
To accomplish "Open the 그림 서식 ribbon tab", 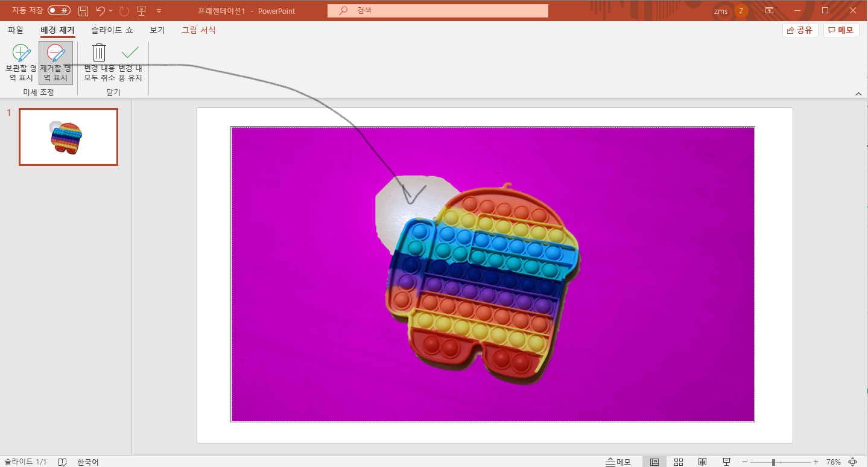I will [198, 30].
